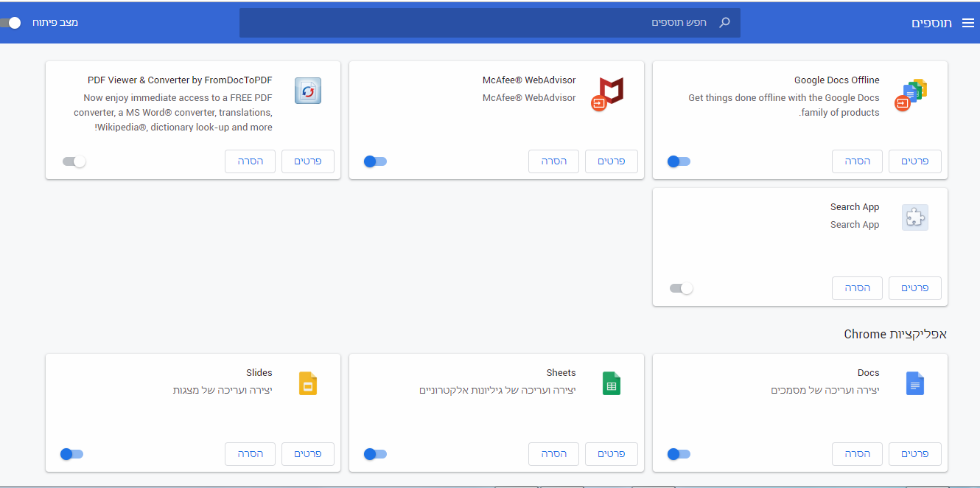Click the Slides app title text
Screen dimensions: 980x488
[x=259, y=373]
